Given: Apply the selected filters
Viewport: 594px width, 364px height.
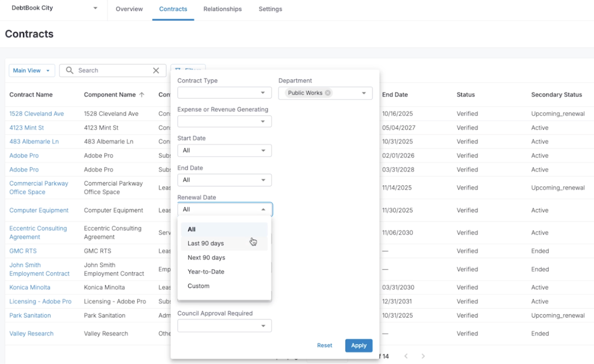Looking at the screenshot, I should pos(358,345).
